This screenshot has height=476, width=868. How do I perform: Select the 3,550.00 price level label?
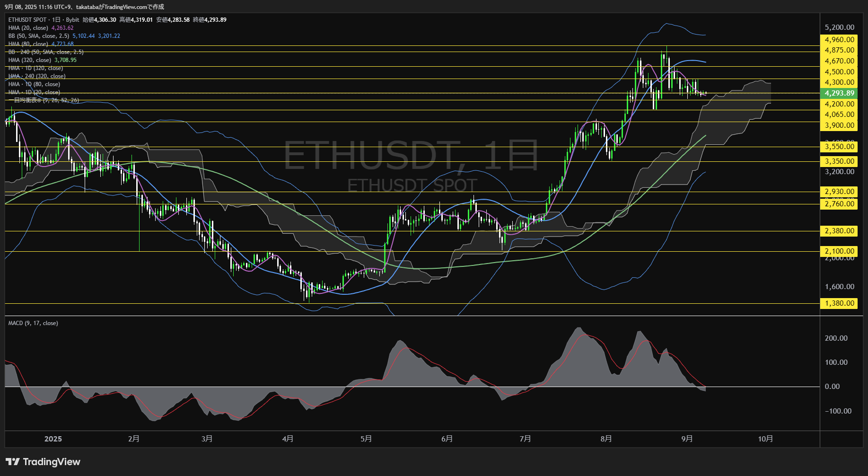(839, 147)
